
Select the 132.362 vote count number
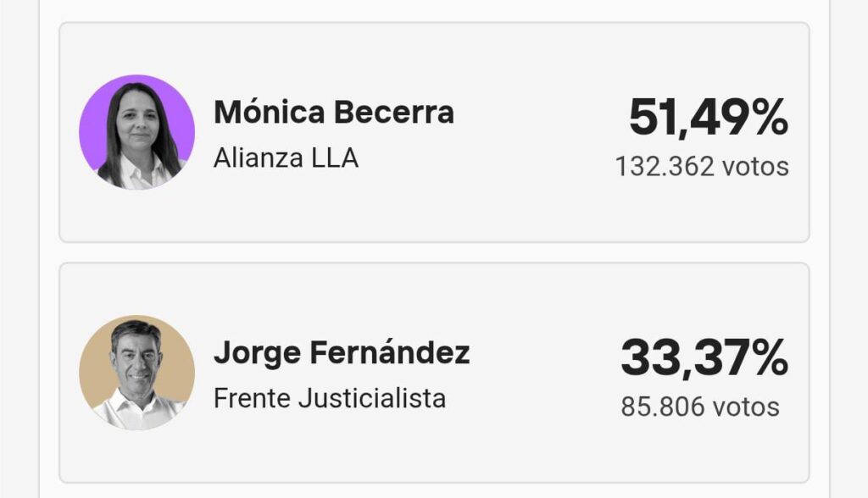[x=664, y=167]
